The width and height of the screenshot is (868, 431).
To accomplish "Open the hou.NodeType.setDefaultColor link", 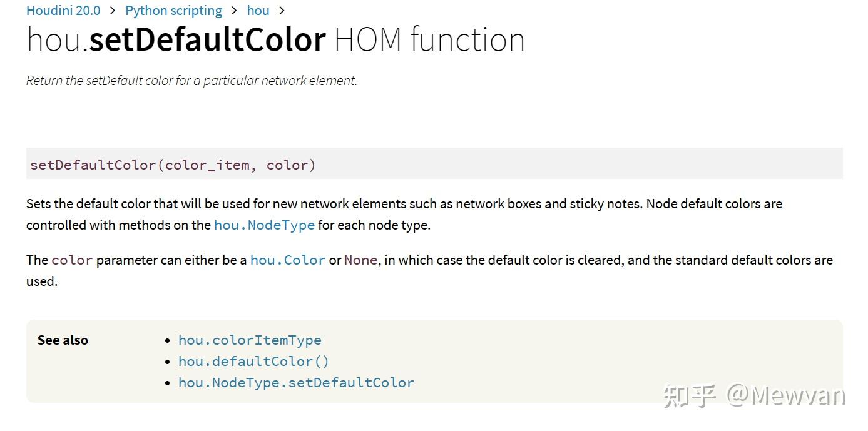I will point(296,383).
